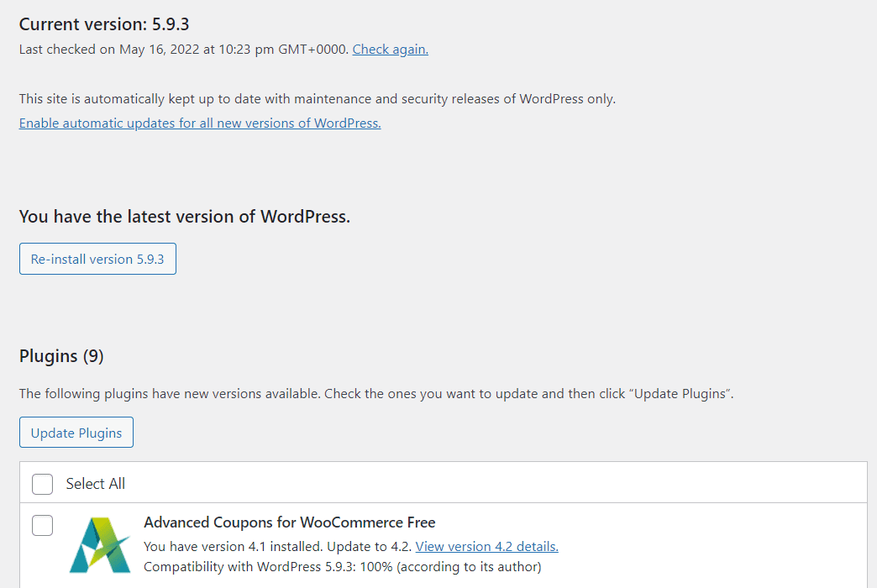Select the Advanced Coupons plugin title text
The image size is (877, 588).
click(x=290, y=522)
